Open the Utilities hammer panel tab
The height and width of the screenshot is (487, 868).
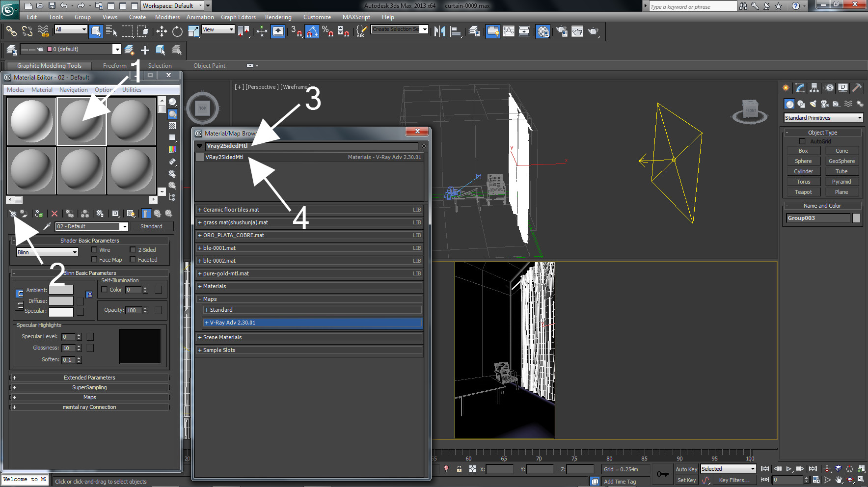(x=857, y=88)
